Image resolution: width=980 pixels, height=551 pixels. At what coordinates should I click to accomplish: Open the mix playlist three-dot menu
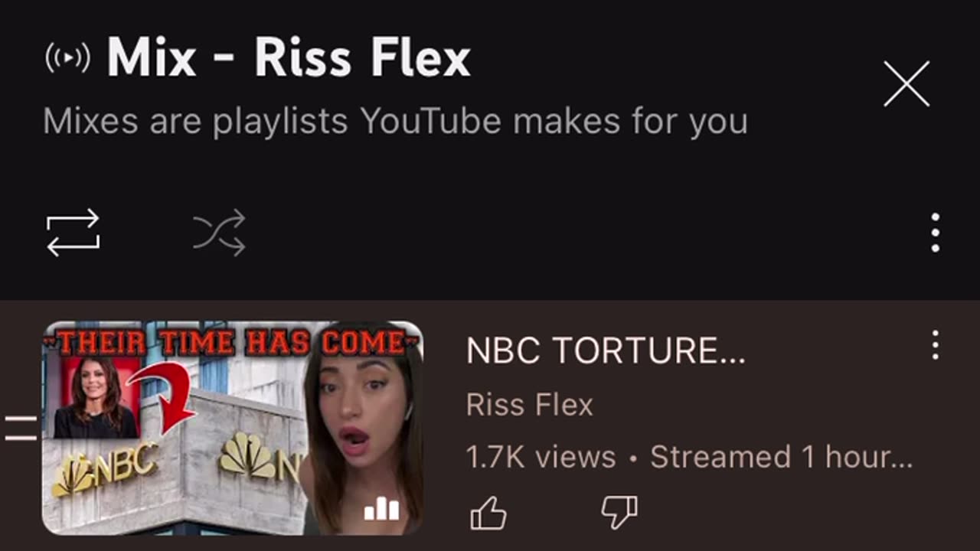click(x=935, y=233)
